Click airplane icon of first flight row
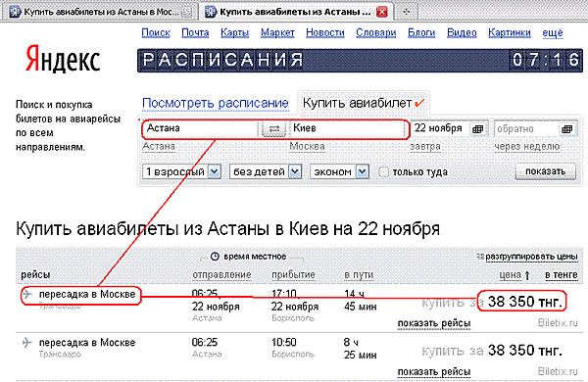 pos(27,294)
